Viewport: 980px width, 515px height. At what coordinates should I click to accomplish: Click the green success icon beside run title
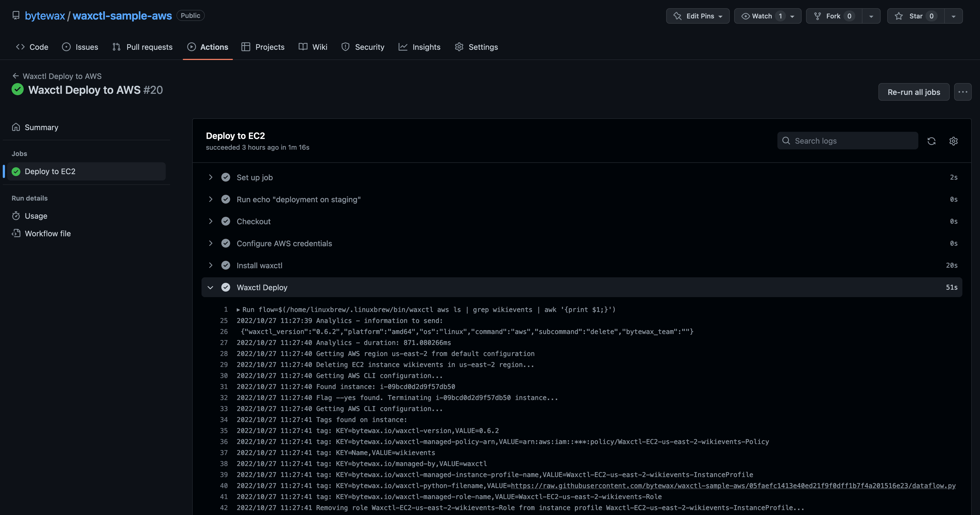coord(18,89)
